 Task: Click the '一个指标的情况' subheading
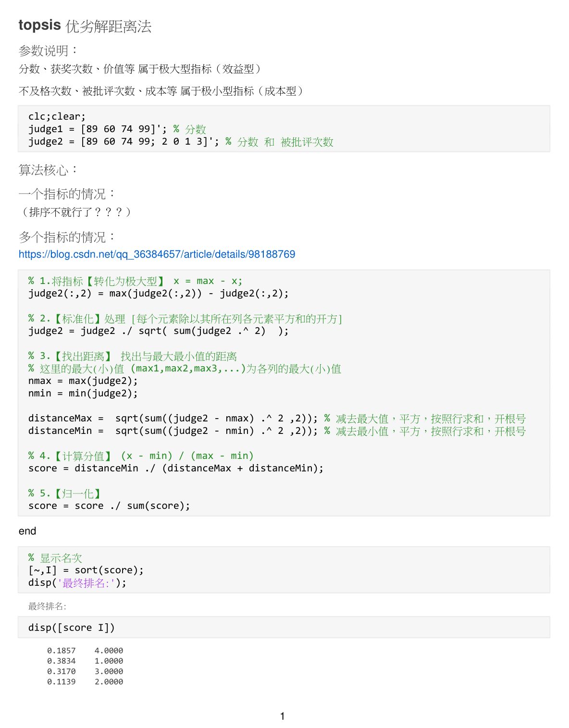pos(67,194)
